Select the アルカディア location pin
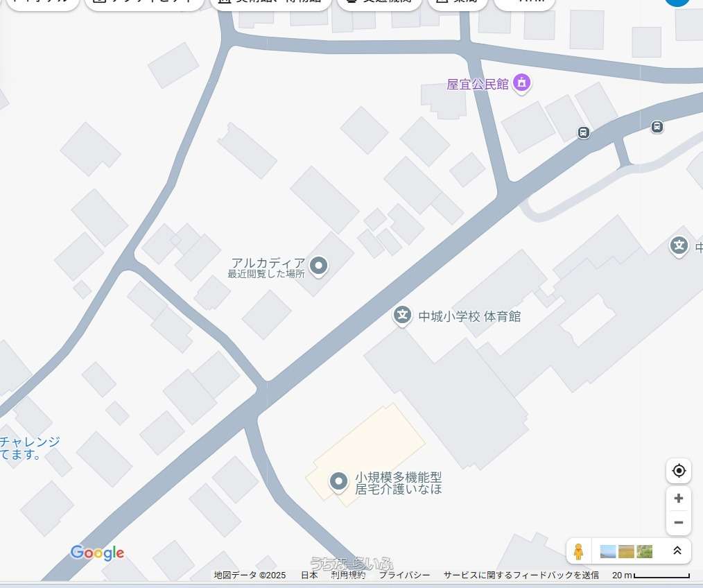 click(318, 265)
